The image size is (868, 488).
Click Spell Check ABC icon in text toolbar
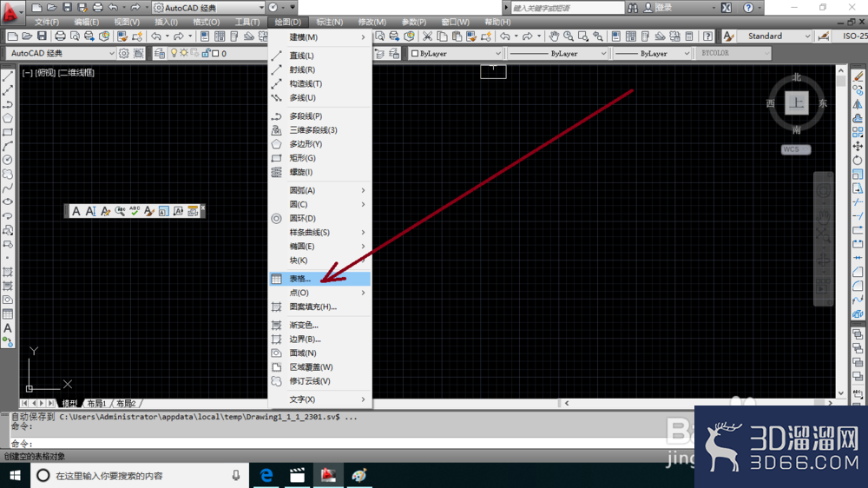point(135,211)
